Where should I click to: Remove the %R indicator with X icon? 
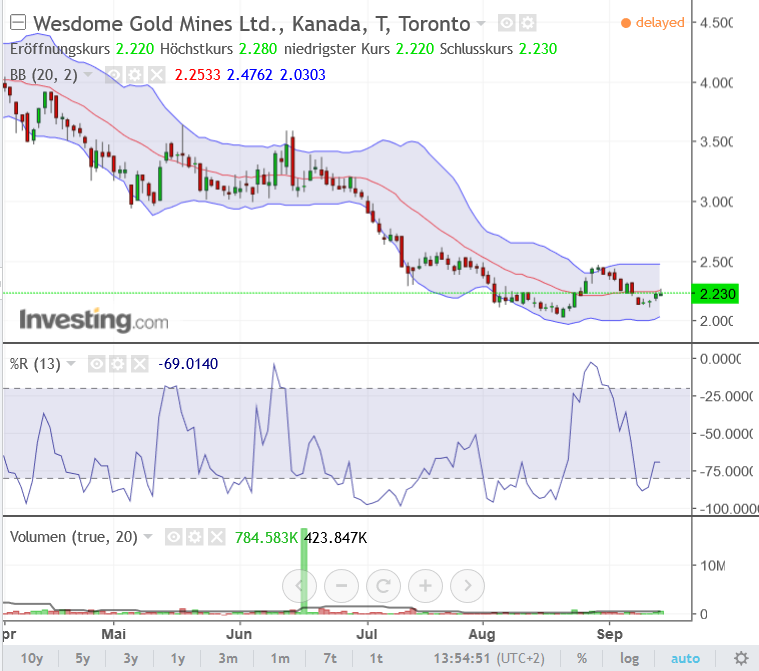[139, 364]
